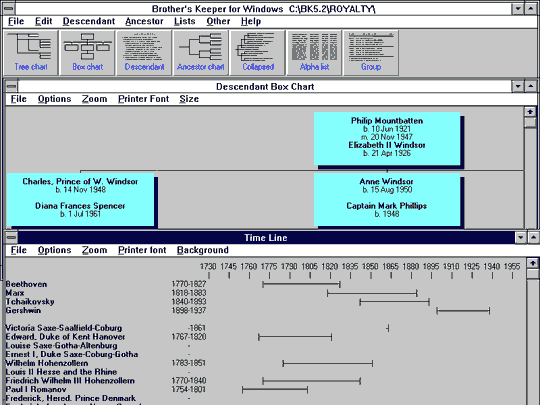Screen dimensions: 540x405
Task: Open File menu in Time Line window
Action: (18, 250)
